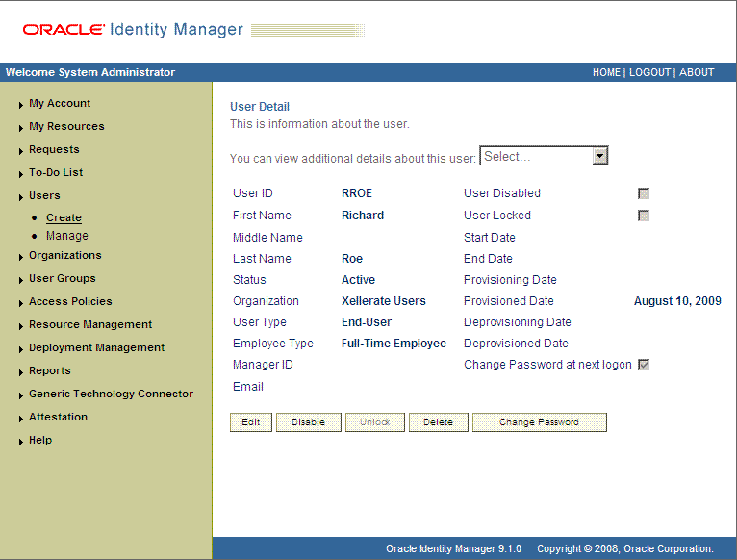Open Attestation menu item

(x=59, y=416)
